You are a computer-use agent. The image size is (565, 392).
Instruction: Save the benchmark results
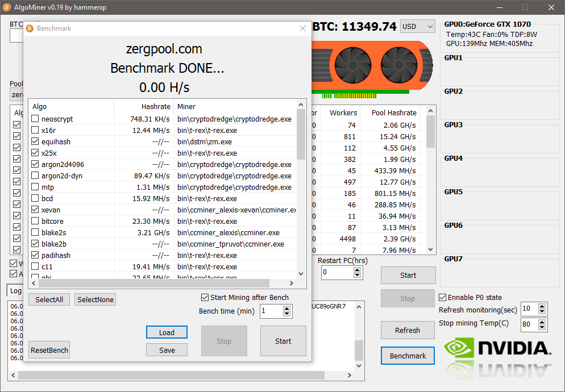click(167, 350)
